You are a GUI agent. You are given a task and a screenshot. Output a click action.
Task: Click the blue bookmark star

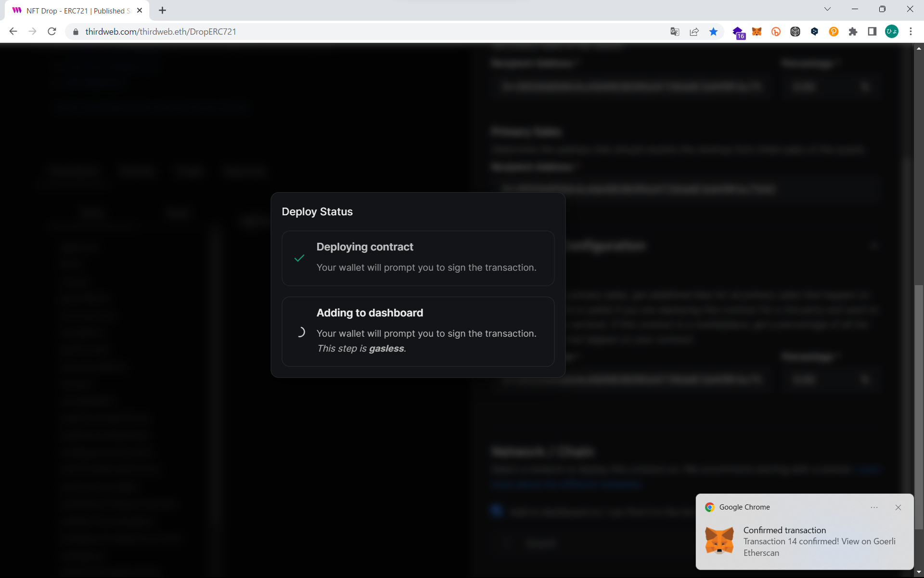[713, 32]
